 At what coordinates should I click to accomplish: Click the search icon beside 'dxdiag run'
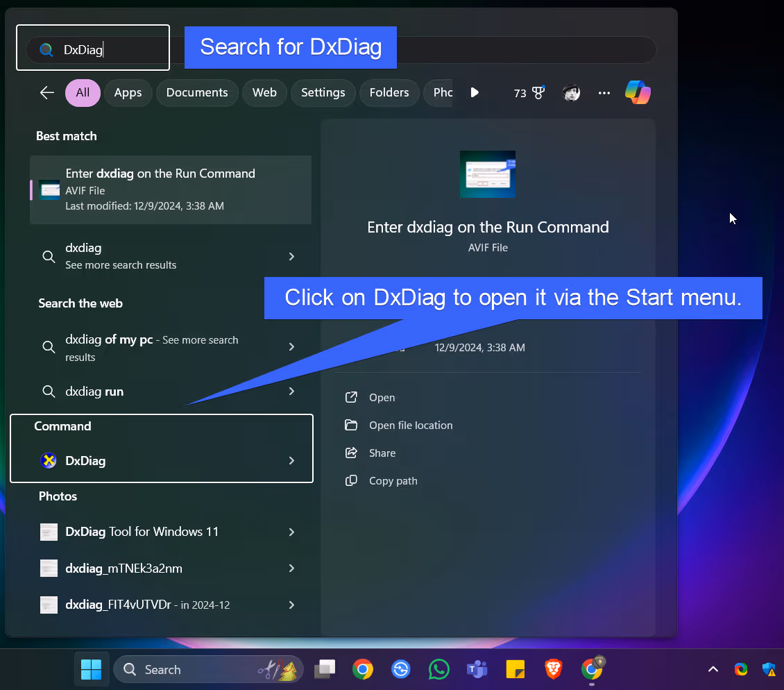(x=49, y=392)
